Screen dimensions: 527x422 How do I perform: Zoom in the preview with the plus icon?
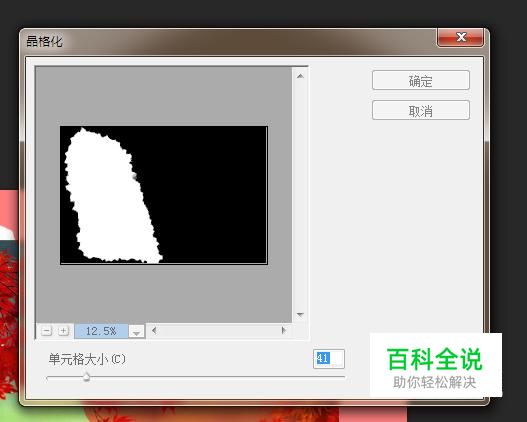[x=63, y=331]
